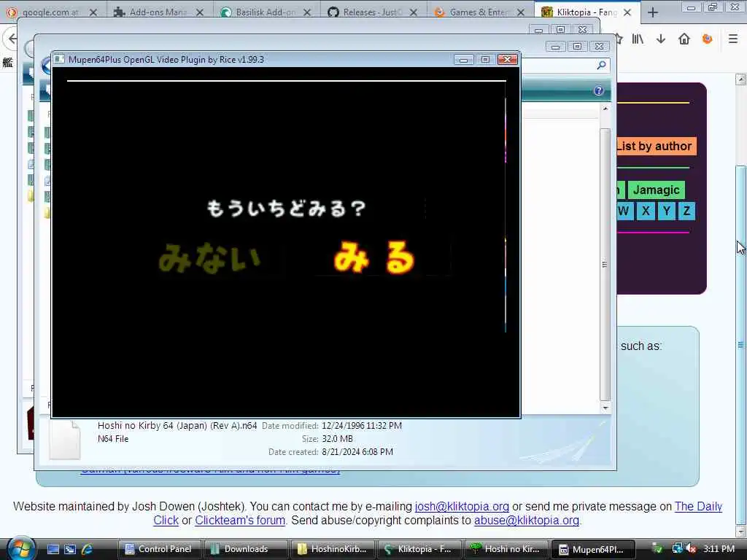The image size is (747, 560).
Task: Click Explorer scrollbar up arrow
Action: tap(605, 109)
